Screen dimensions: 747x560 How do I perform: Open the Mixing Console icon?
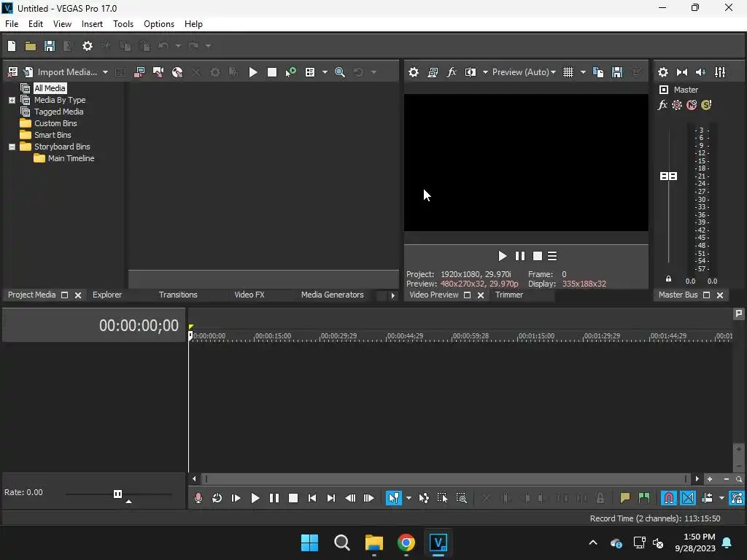tap(720, 72)
